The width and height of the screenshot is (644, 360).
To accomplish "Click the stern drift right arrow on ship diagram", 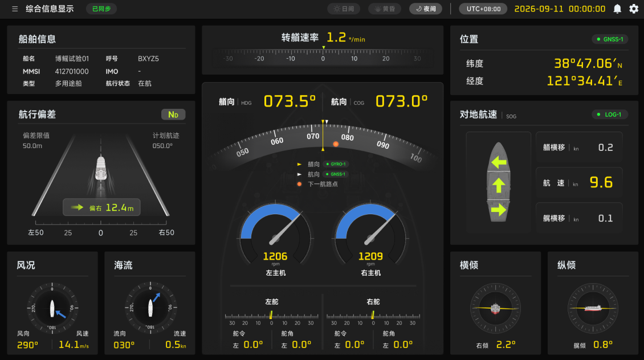I will click(x=499, y=210).
